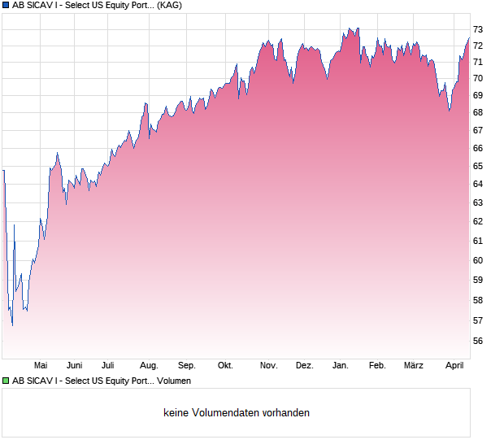
Task: Click the 56 price axis value
Action: click(x=478, y=341)
